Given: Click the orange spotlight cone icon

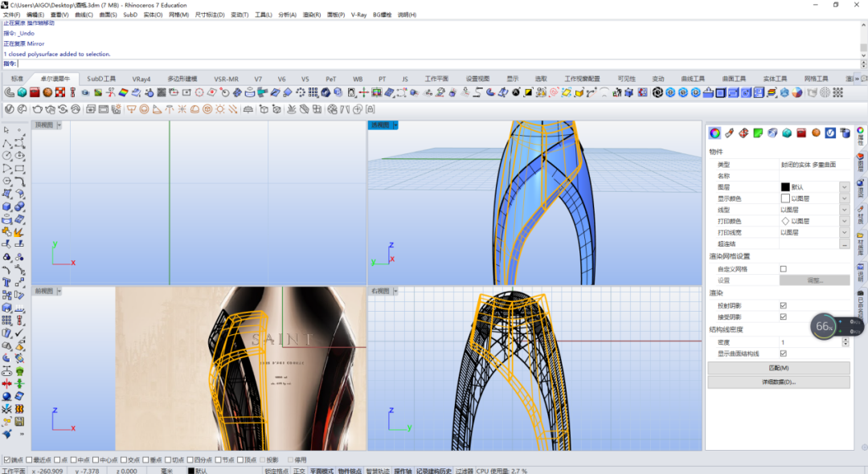Looking at the screenshot, I should click(x=158, y=109).
